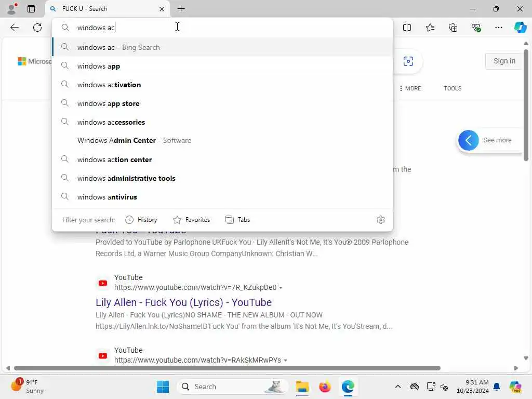This screenshot has height=399, width=532.
Task: Expand dropdown next to watch?v=7R_KZukpDe0 URL
Action: tap(281, 288)
